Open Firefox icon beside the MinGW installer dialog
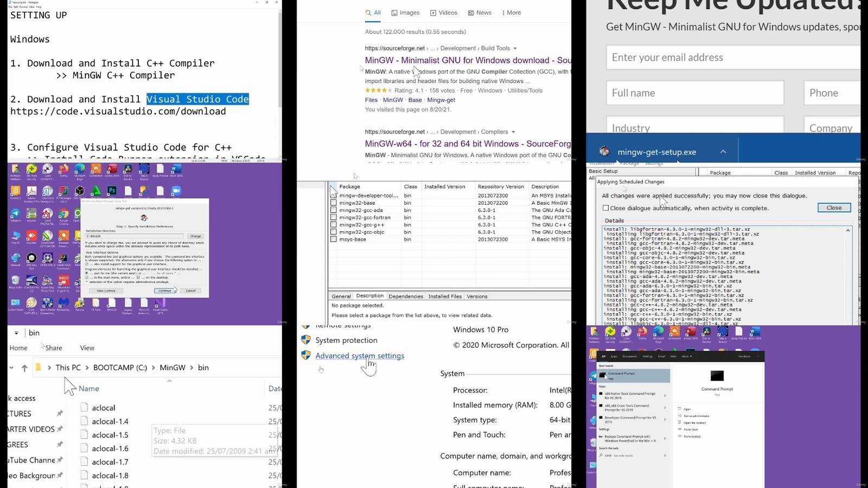Image resolution: width=868 pixels, height=488 pixels. (x=64, y=169)
